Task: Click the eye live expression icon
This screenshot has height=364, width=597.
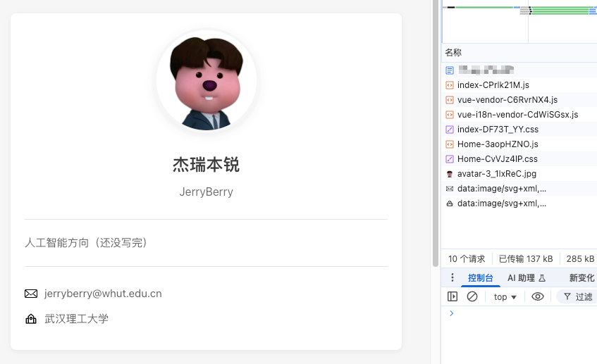Action: click(x=538, y=296)
